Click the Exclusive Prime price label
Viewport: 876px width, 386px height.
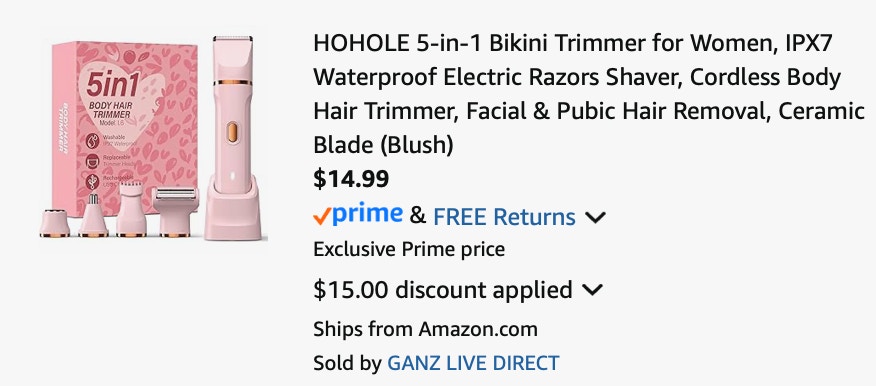pos(409,249)
